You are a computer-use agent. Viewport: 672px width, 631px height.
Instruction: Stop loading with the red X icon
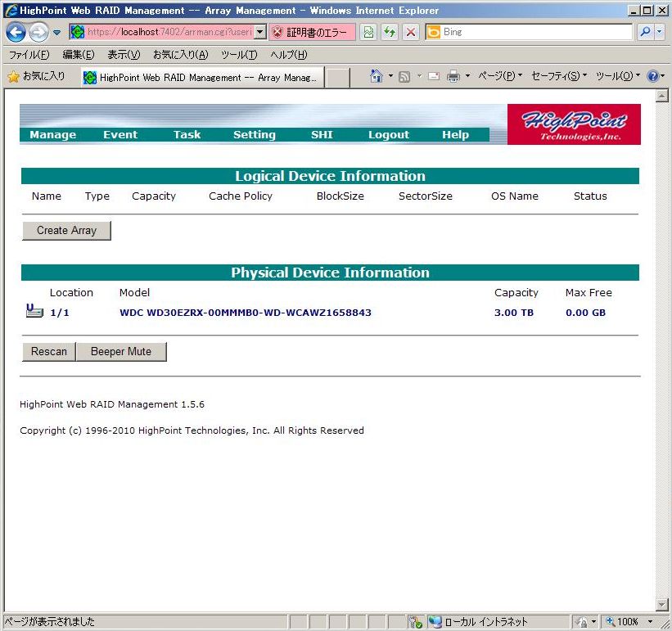tap(411, 32)
